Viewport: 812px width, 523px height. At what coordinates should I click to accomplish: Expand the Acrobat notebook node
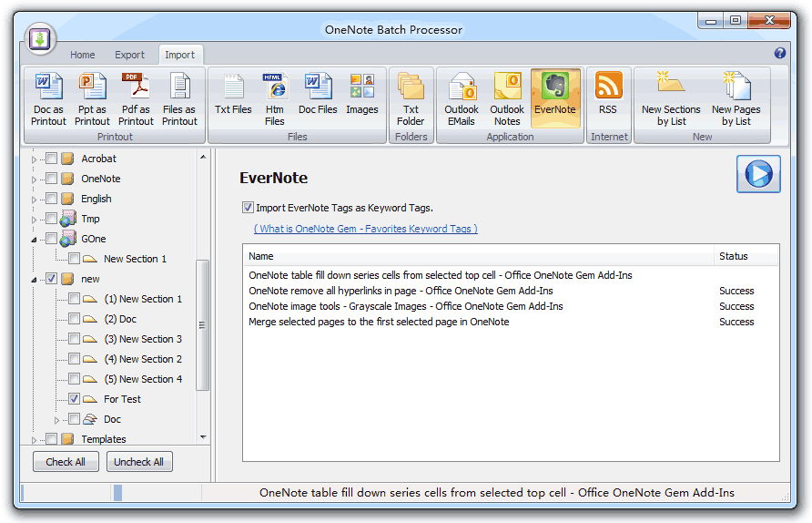pos(35,159)
